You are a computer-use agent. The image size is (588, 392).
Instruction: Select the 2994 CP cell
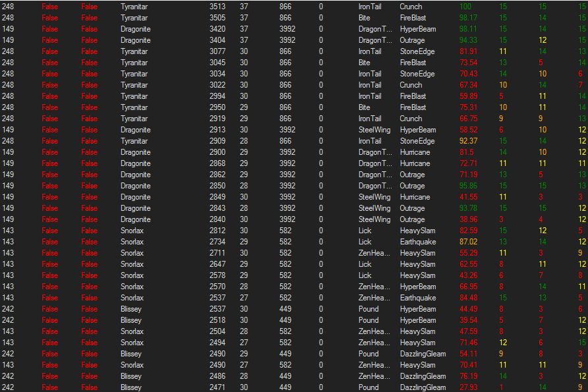pos(217,96)
